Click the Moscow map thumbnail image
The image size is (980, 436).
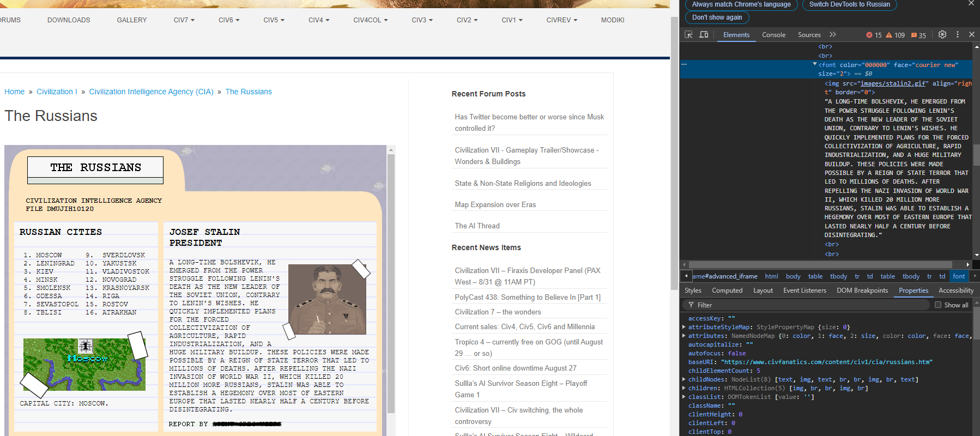click(x=84, y=364)
